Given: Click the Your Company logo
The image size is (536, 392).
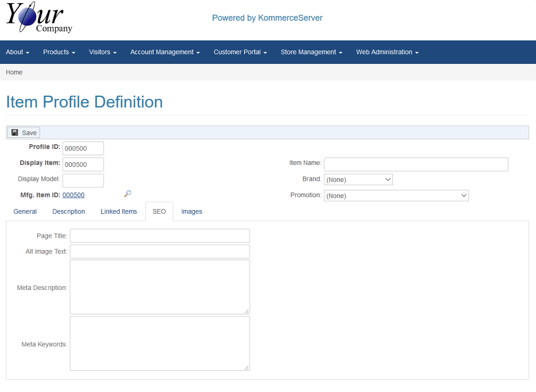Looking at the screenshot, I should click(39, 18).
